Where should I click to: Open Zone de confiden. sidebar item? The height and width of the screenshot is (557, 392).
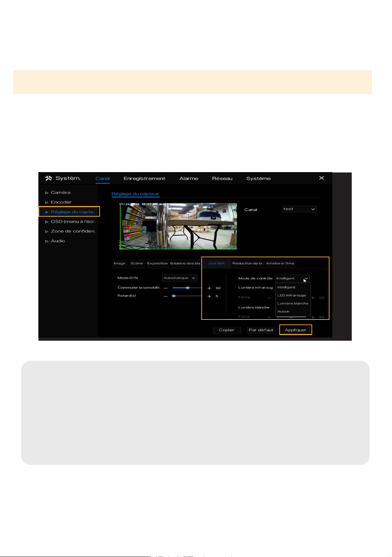[x=73, y=231]
